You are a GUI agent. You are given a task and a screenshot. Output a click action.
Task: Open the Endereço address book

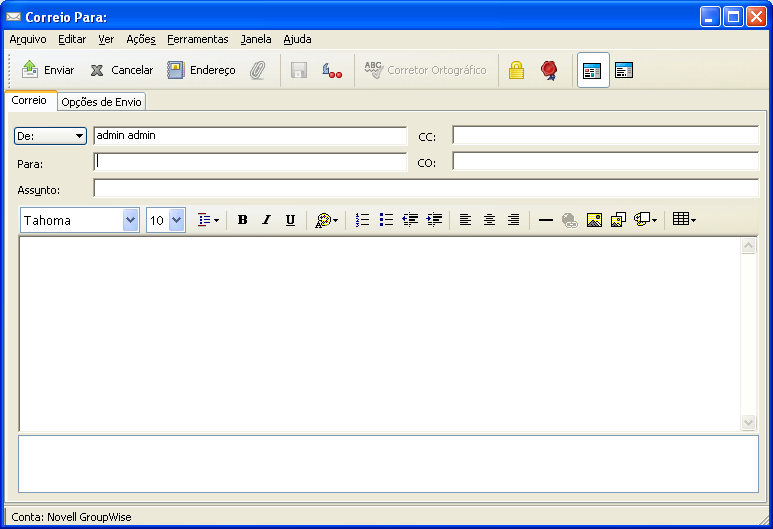(x=201, y=70)
